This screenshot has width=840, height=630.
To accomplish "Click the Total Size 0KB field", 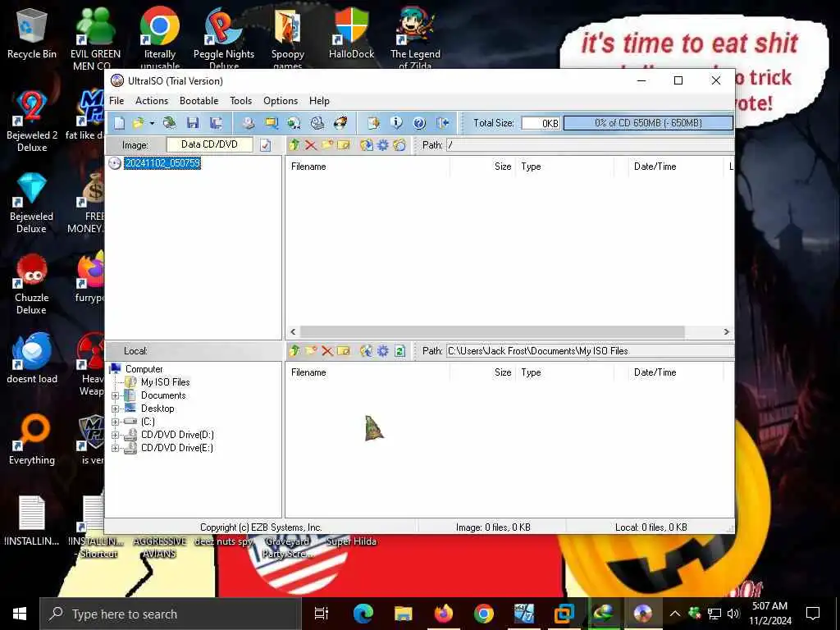I will pyautogui.click(x=541, y=123).
